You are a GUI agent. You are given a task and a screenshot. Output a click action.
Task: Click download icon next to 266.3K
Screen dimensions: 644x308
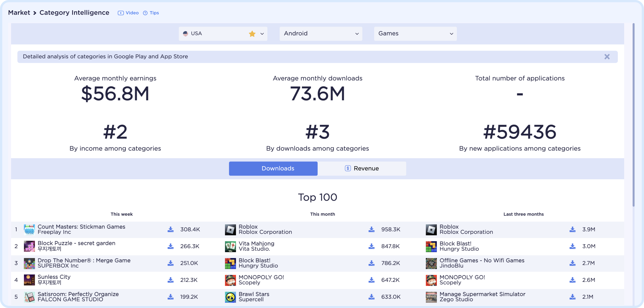point(170,246)
